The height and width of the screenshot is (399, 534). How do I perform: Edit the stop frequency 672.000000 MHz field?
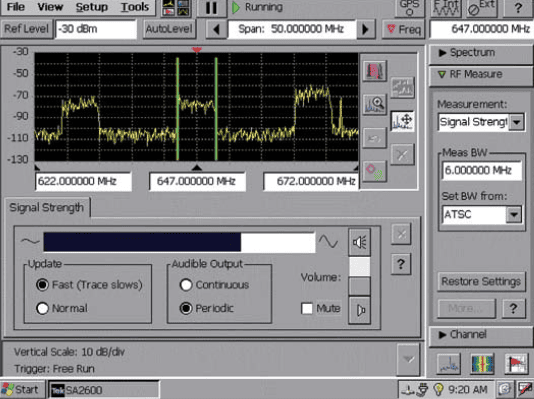(311, 181)
